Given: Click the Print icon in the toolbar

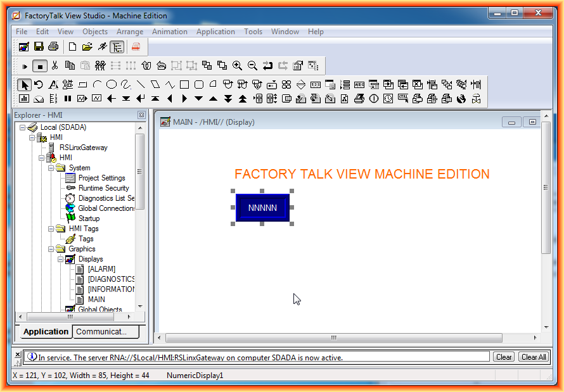Looking at the screenshot, I should [53, 47].
